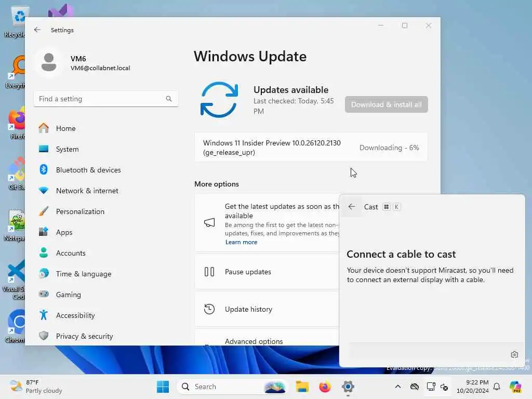Click the Learn more link
Image resolution: width=532 pixels, height=399 pixels.
(x=241, y=242)
